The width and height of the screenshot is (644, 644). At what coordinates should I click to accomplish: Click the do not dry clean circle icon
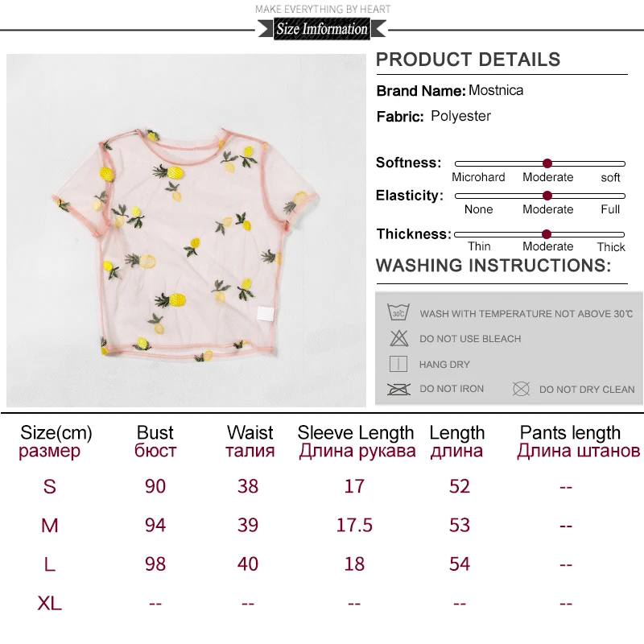[x=521, y=389]
